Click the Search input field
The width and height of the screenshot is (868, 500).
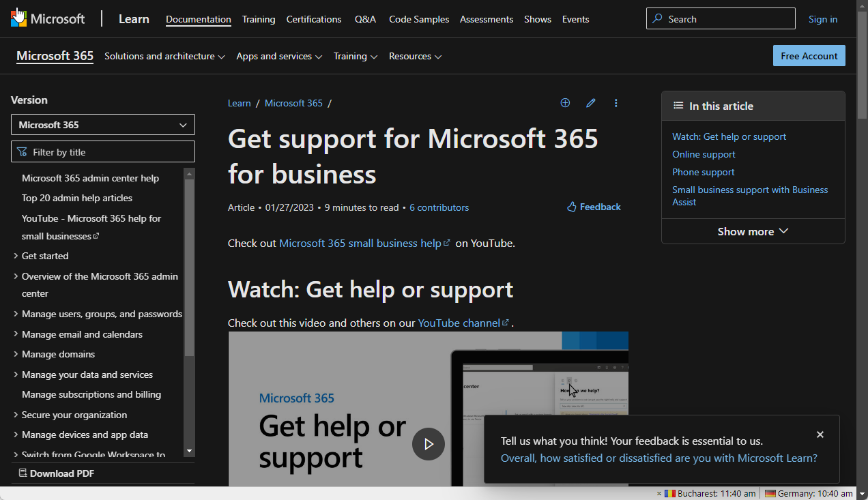click(721, 19)
